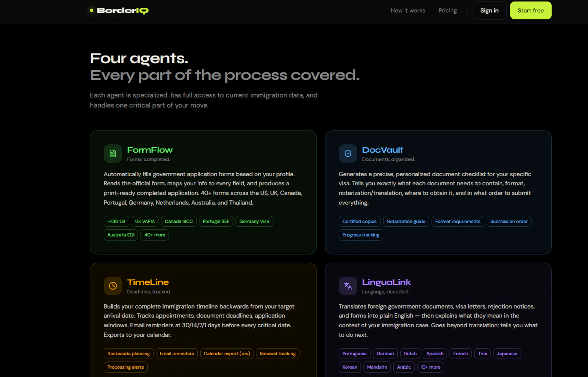The width and height of the screenshot is (588, 377).
Task: Select the Calendar export (.ics) tag
Action: 227,353
